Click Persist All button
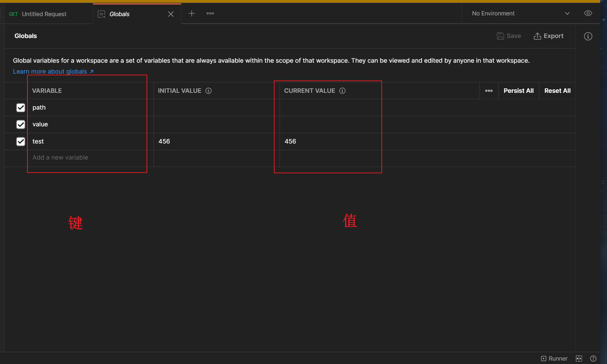Image resolution: width=607 pixels, height=364 pixels. 519,91
